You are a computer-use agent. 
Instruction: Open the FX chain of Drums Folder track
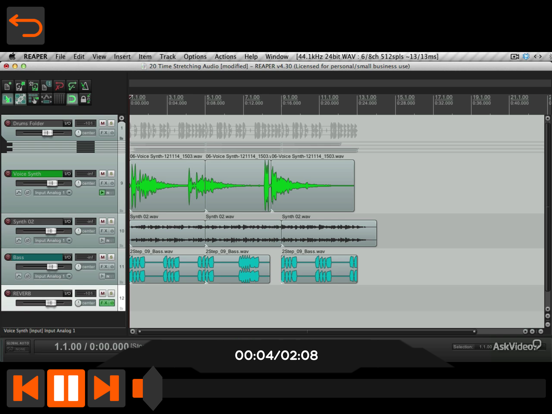pyautogui.click(x=104, y=133)
